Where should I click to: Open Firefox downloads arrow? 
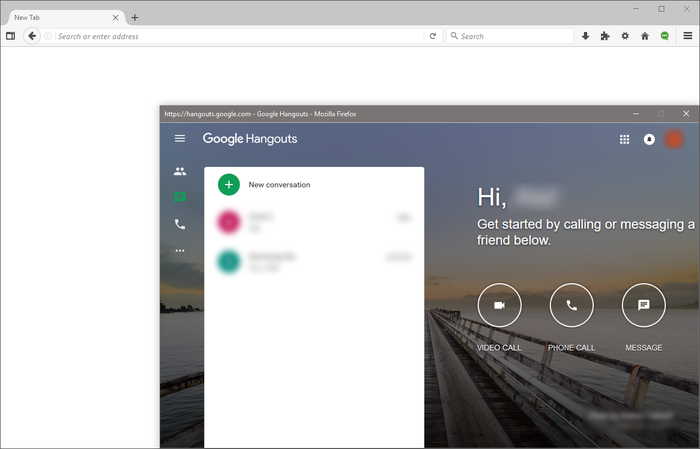click(x=585, y=36)
